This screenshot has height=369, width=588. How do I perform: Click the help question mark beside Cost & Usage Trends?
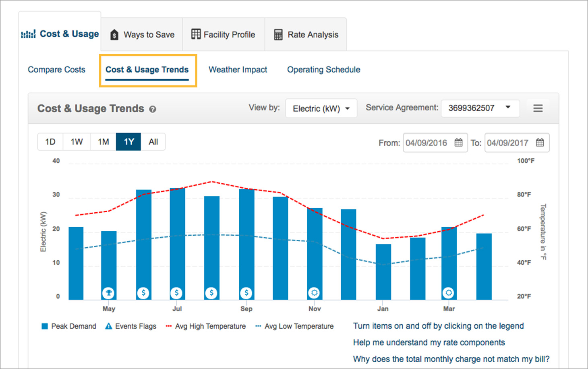click(x=153, y=109)
